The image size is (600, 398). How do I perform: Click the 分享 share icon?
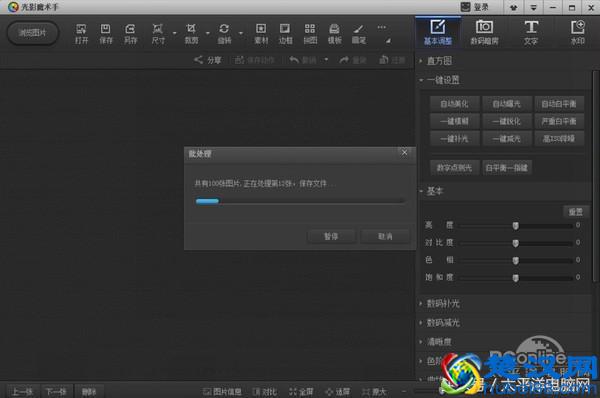click(198, 60)
